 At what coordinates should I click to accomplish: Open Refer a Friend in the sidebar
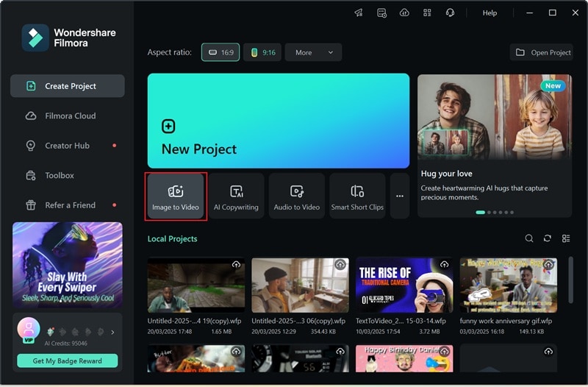coord(68,205)
